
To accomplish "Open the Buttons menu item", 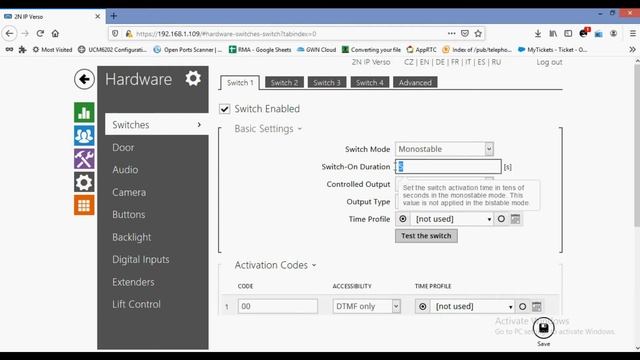I will coord(129,215).
